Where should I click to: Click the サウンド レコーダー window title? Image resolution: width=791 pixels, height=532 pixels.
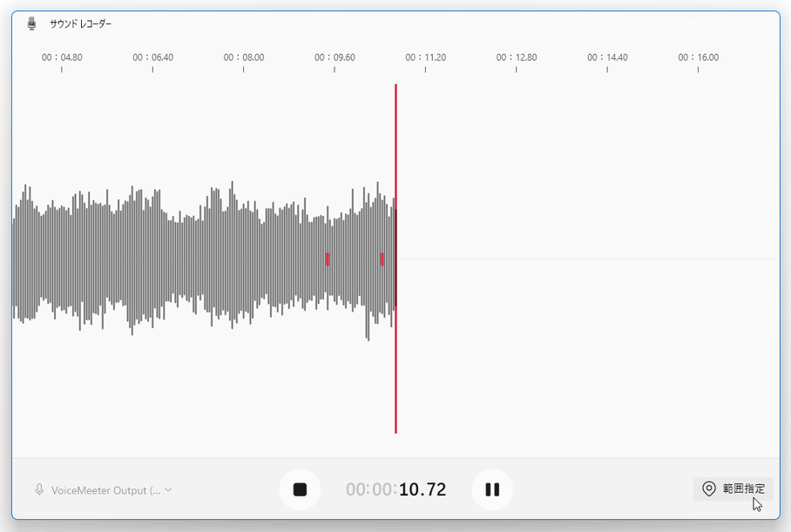pyautogui.click(x=81, y=24)
